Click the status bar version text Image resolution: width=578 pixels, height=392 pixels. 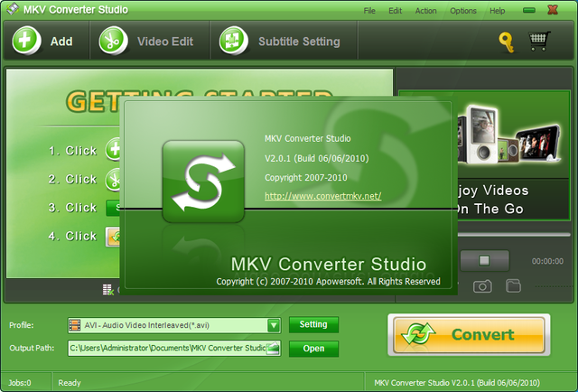457,383
